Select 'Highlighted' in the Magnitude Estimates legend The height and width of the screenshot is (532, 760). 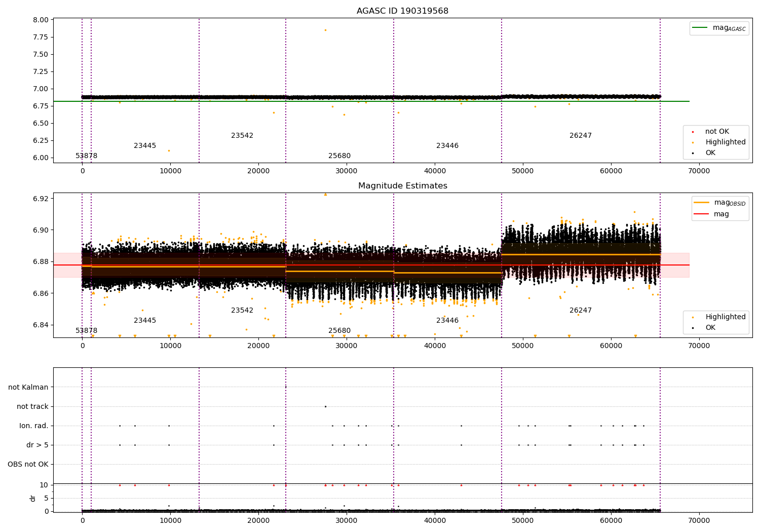click(x=726, y=317)
